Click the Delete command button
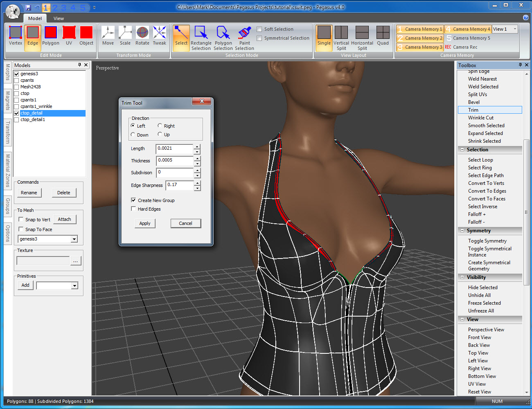 tap(64, 193)
